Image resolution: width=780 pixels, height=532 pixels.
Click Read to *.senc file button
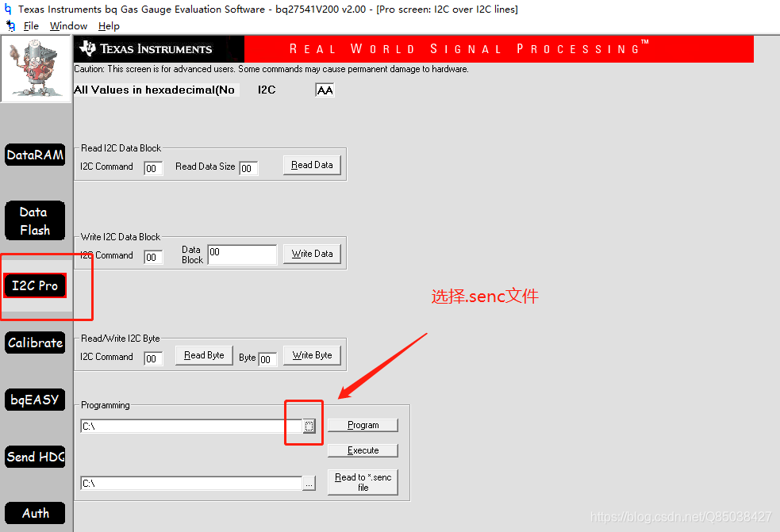(x=362, y=481)
